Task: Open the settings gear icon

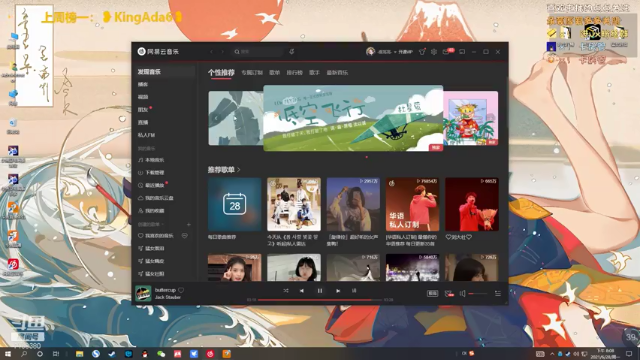Action: point(434,52)
